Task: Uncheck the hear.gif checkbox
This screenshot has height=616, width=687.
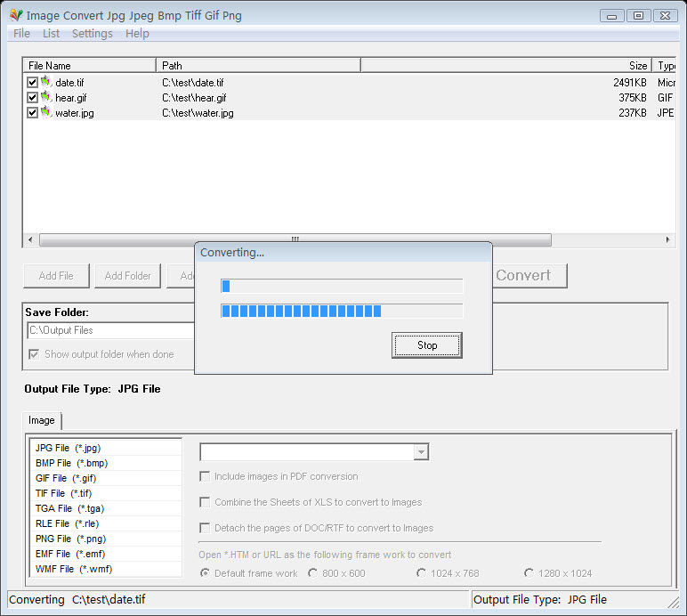Action: [32, 97]
